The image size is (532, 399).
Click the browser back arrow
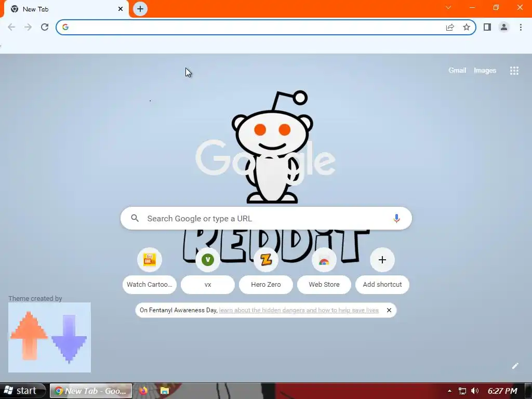pos(11,27)
